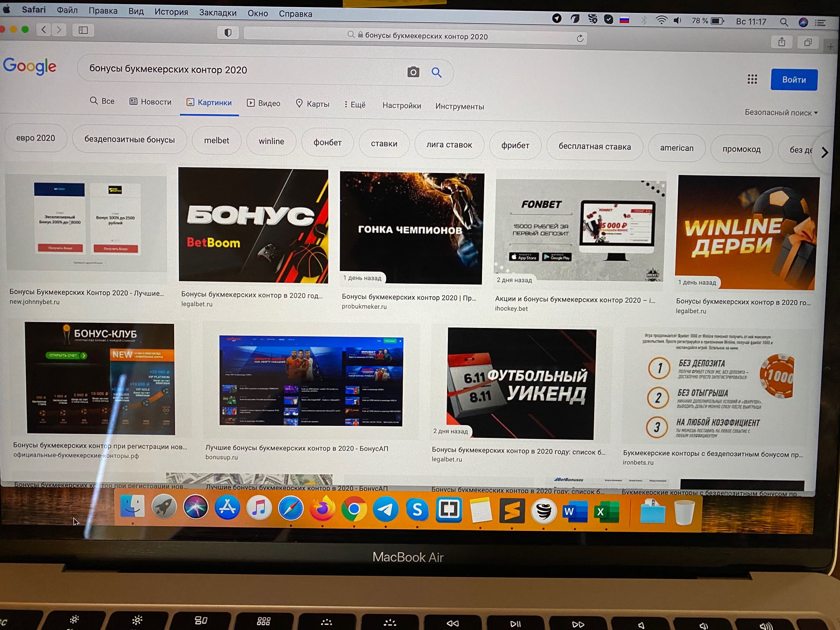The width and height of the screenshot is (840, 630).
Task: Open the История menu
Action: (x=171, y=12)
